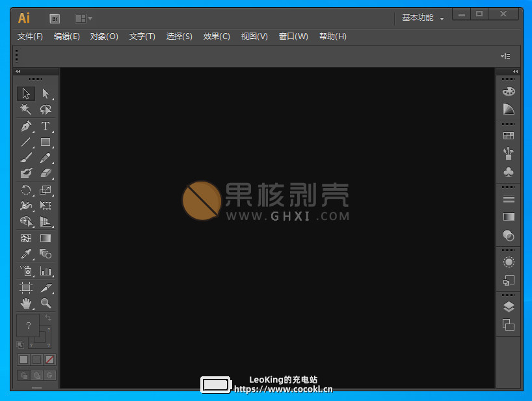The height and width of the screenshot is (401, 532).
Task: Select the Scale tool
Action: [46, 190]
